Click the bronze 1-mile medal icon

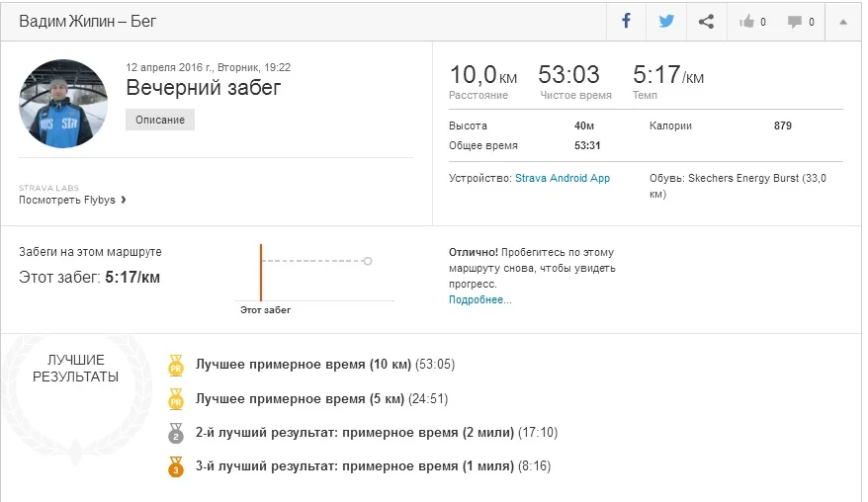coord(176,466)
